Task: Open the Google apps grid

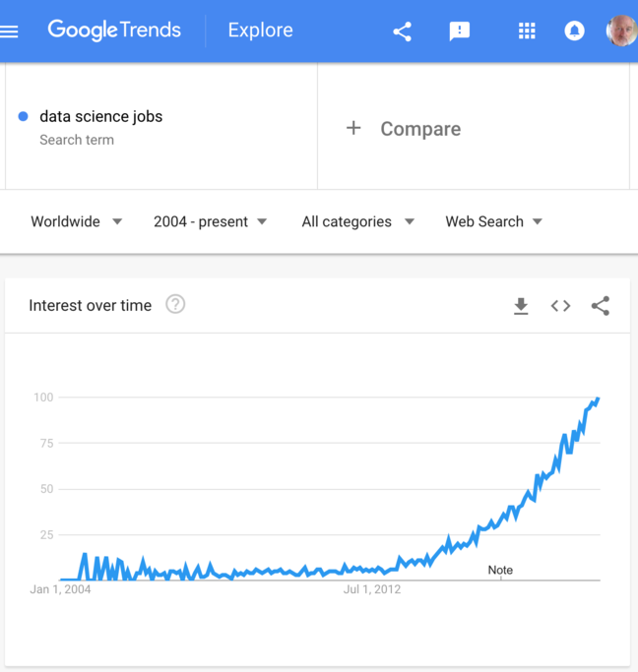Action: pyautogui.click(x=527, y=31)
